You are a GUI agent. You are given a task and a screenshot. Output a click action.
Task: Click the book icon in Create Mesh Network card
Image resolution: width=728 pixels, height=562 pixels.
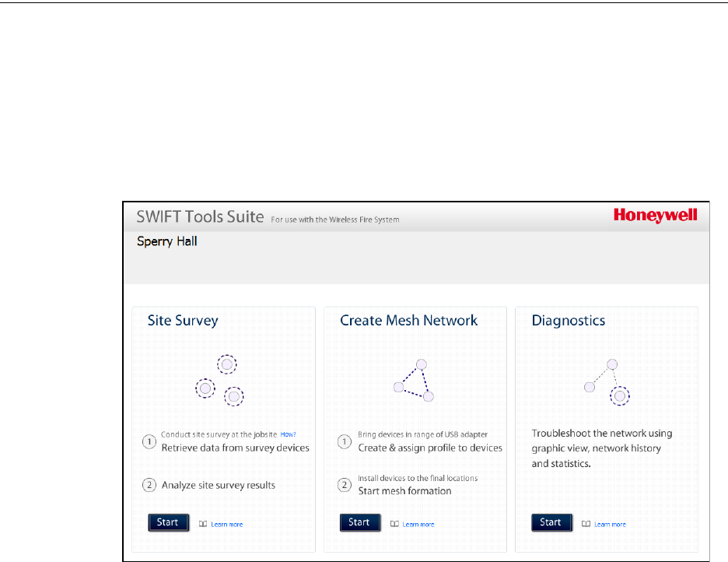click(394, 524)
